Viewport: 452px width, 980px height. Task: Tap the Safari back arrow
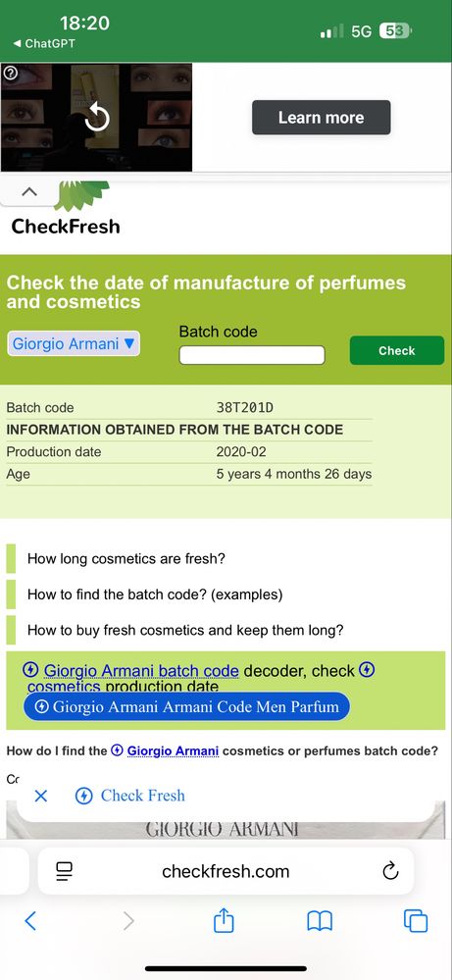pos(30,920)
